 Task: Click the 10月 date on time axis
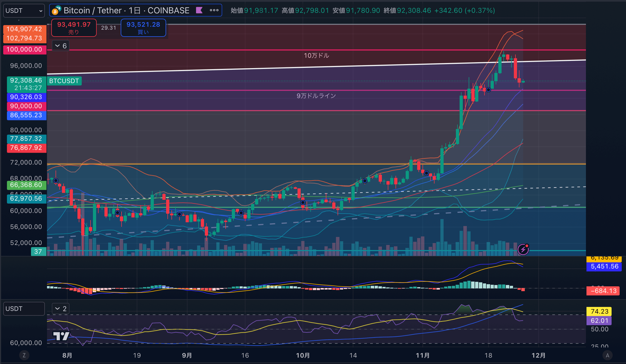click(303, 355)
